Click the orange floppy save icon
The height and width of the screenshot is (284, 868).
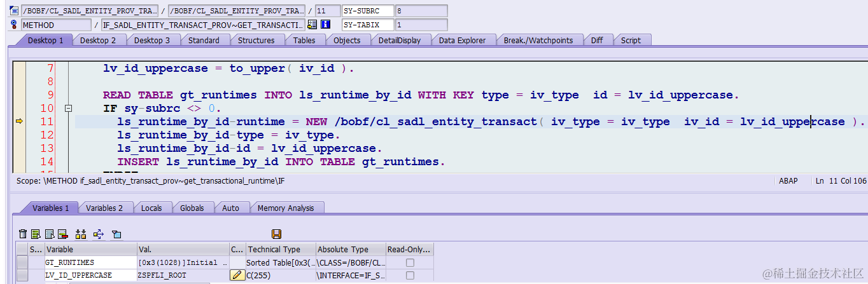point(276,234)
